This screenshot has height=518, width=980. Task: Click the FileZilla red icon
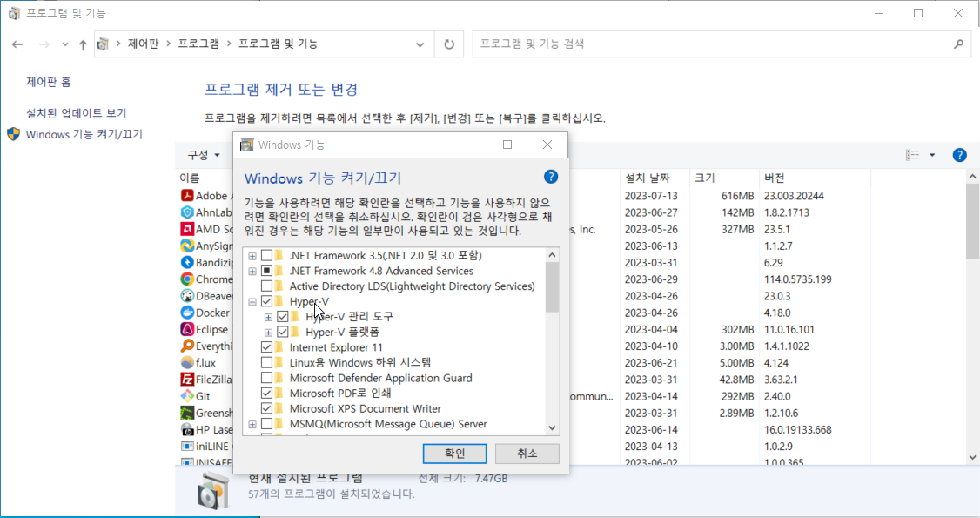187,380
